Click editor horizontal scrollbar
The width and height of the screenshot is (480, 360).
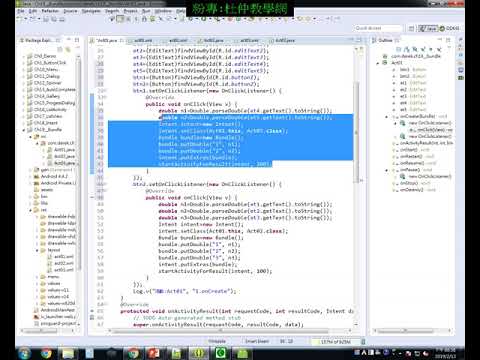pyautogui.click(x=220, y=331)
